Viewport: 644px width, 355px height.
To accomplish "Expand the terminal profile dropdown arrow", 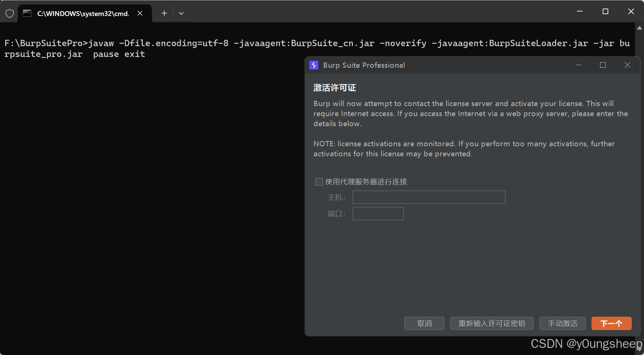I will 181,13.
